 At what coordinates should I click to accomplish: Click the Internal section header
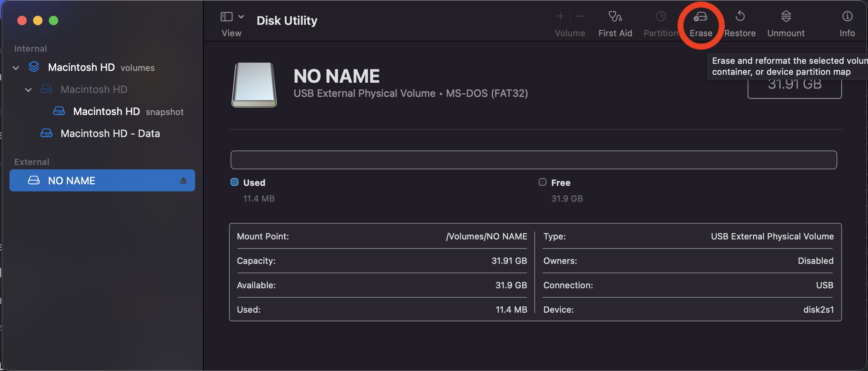click(x=30, y=48)
